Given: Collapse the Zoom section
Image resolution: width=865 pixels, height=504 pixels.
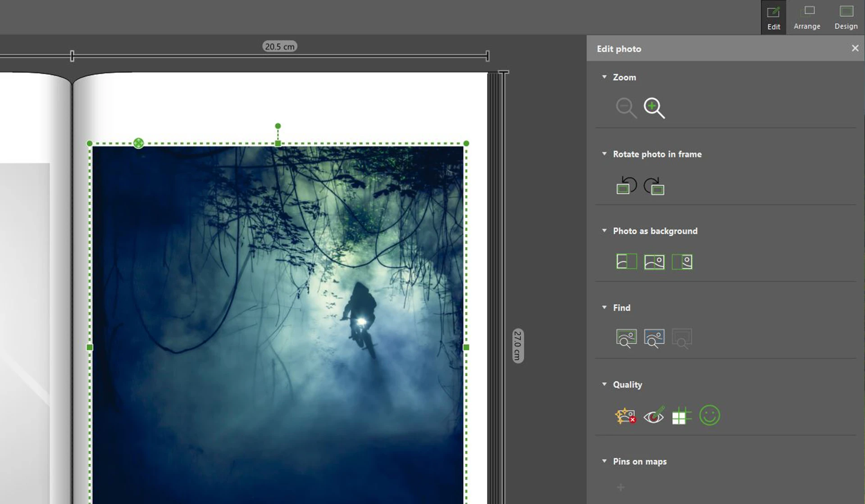Looking at the screenshot, I should click(x=605, y=77).
